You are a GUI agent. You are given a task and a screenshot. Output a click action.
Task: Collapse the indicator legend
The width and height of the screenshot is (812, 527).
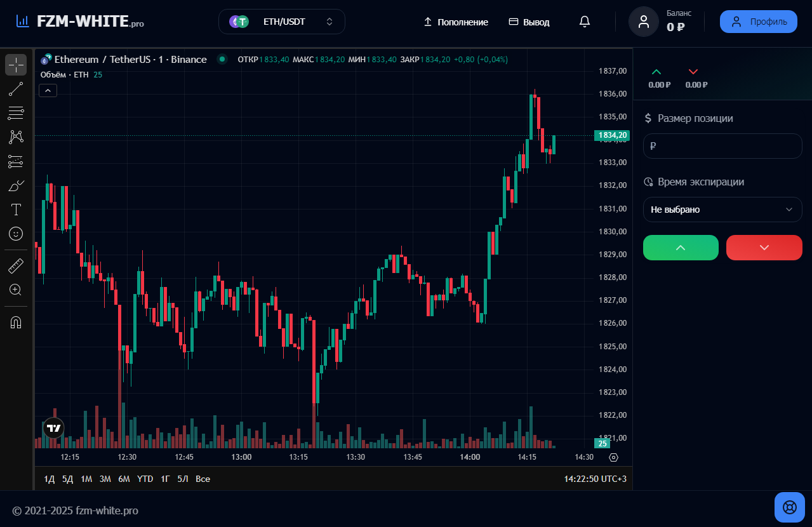click(x=48, y=91)
